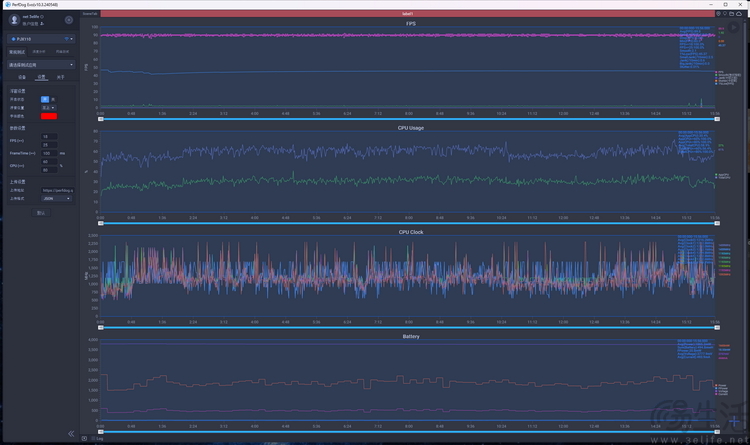Open the select test application dropdown
Viewport: 750px width, 445px height.
click(41, 65)
